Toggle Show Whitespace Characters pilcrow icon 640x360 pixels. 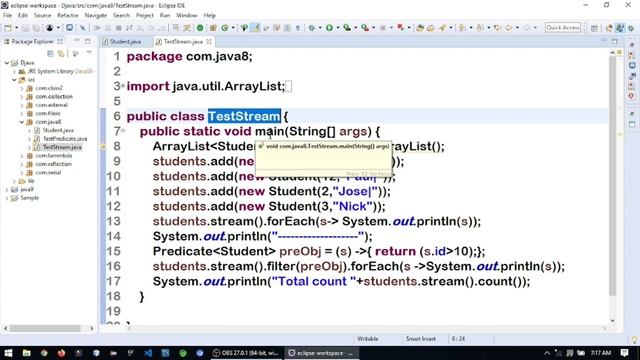[298, 28]
